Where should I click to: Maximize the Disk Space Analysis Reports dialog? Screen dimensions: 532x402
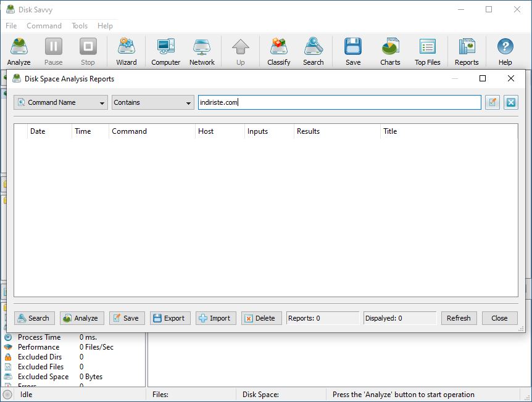pos(483,79)
